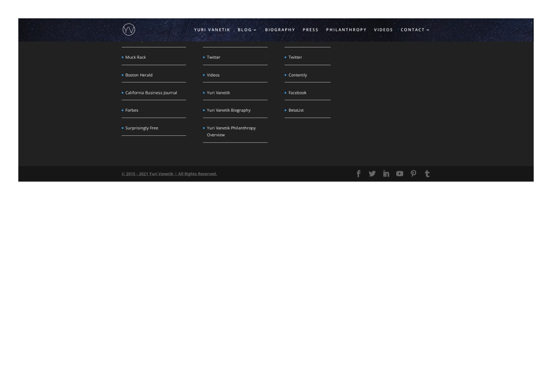Screen dimensions: 552x392
Task: Open the Biography nav item
Action: [280, 30]
